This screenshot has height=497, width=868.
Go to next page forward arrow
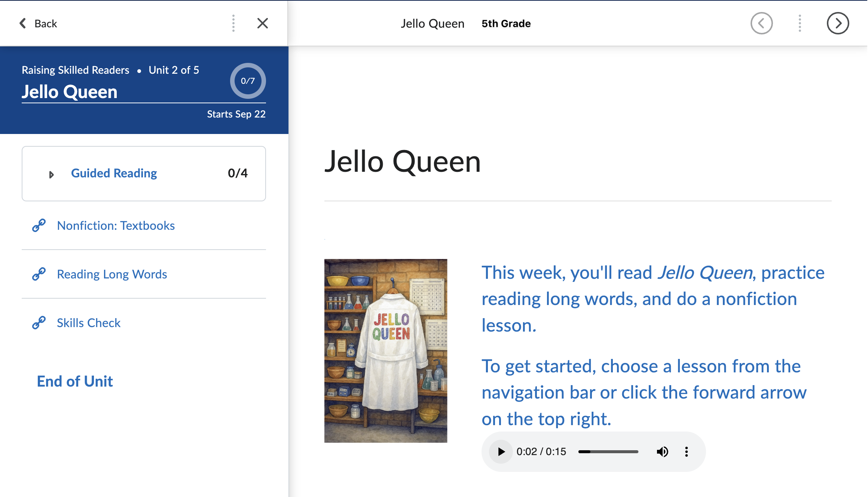tap(838, 23)
